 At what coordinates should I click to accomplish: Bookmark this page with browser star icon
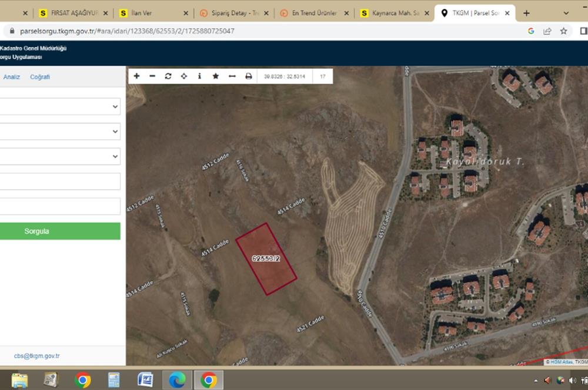tap(563, 31)
